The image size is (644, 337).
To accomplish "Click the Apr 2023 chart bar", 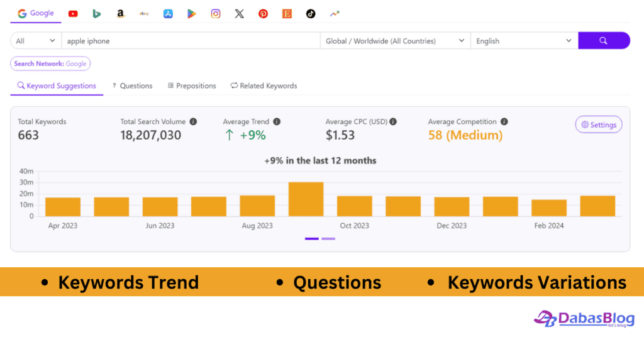I will [63, 207].
